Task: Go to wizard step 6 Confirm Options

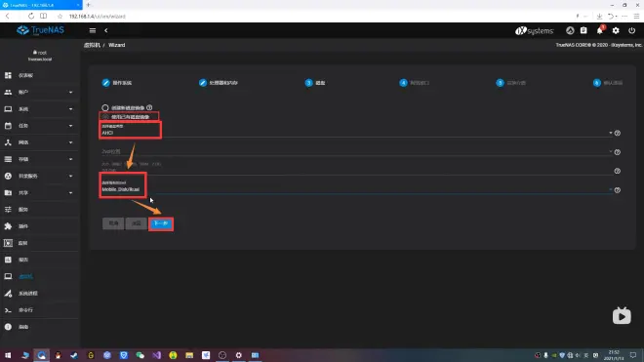Action: tap(608, 83)
